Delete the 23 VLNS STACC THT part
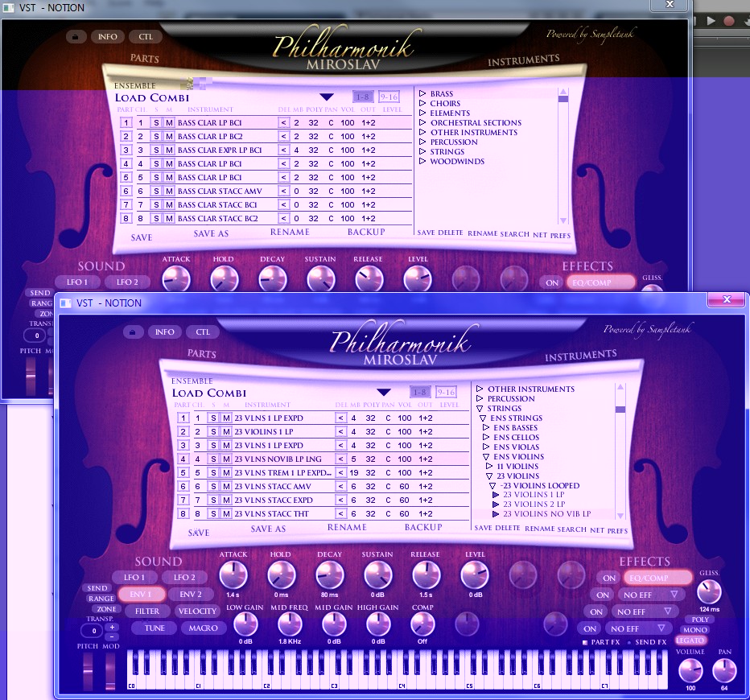This screenshot has height=700, width=750. [340, 513]
